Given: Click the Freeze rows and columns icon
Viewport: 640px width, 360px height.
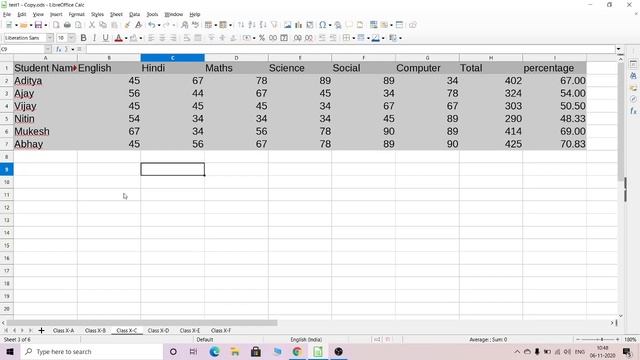Looking at the screenshot, I should (x=399, y=25).
